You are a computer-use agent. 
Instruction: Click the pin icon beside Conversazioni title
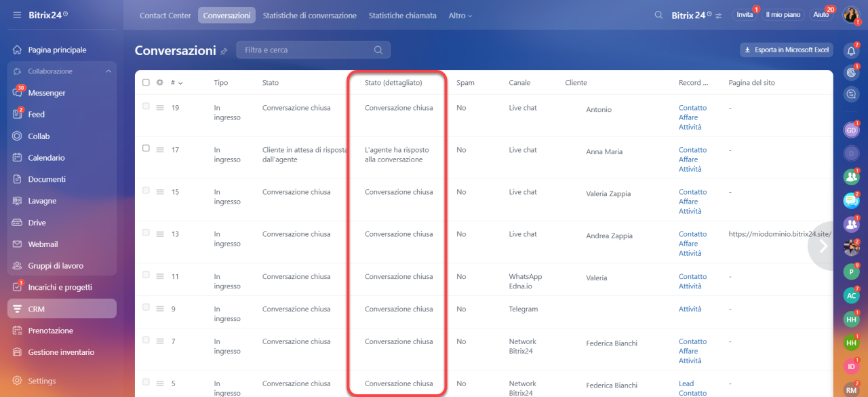[224, 51]
